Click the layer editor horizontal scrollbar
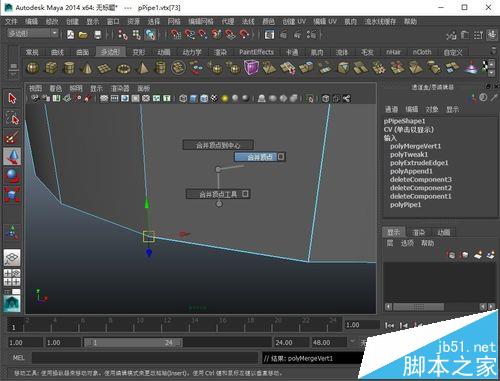 coord(419,307)
